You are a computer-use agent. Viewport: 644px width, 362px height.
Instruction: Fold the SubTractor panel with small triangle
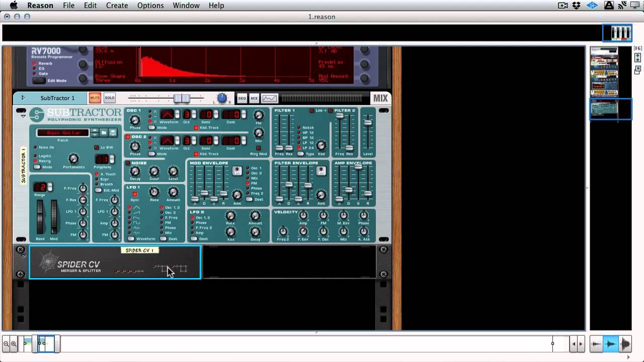point(23,117)
